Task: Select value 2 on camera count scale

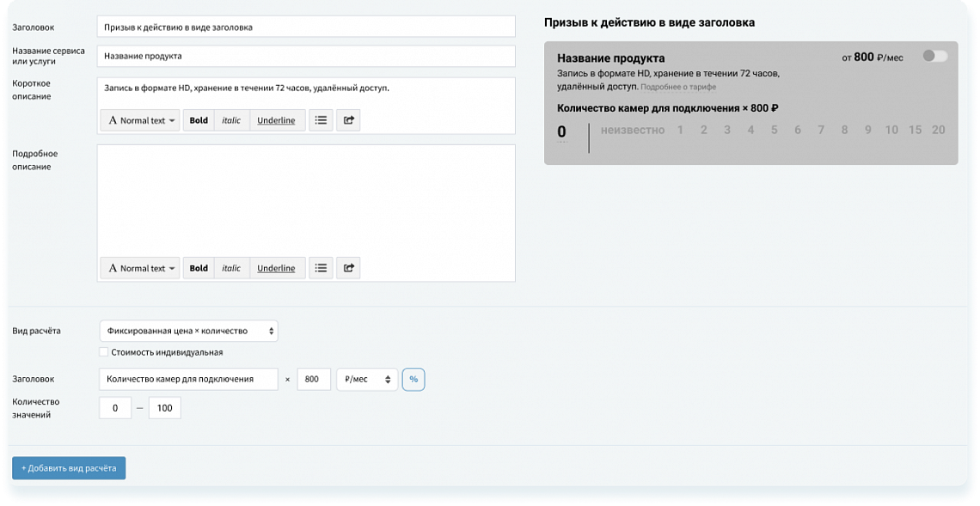Action: click(x=704, y=130)
